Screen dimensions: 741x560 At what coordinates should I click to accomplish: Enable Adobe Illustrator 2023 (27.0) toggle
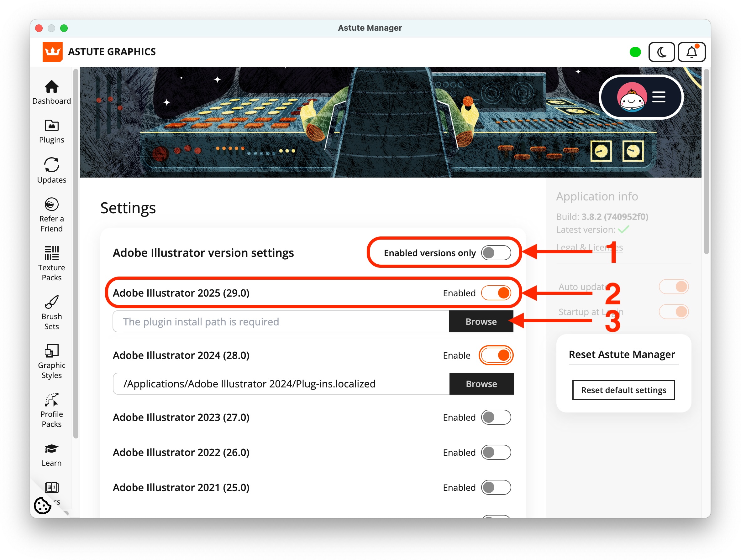pos(496,417)
